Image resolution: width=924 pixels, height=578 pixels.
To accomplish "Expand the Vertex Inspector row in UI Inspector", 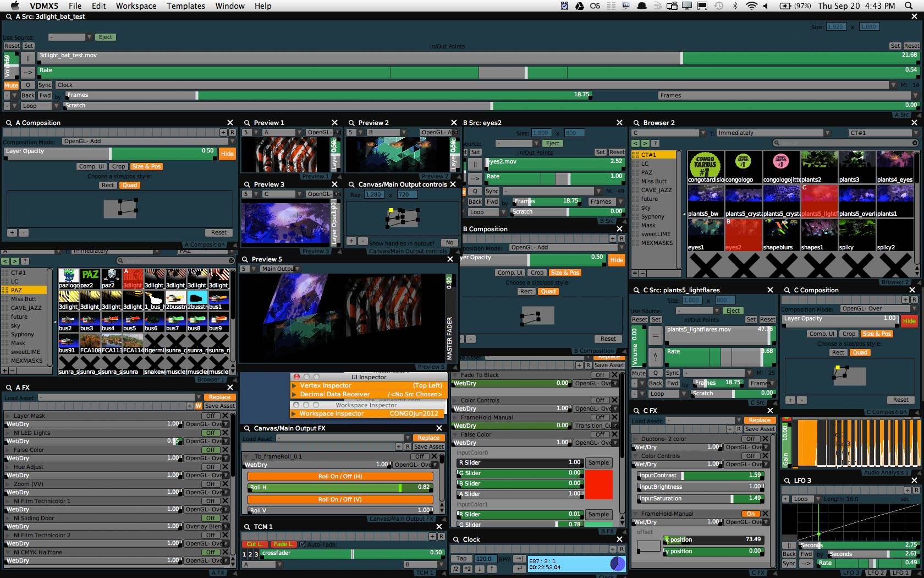I will pos(294,385).
